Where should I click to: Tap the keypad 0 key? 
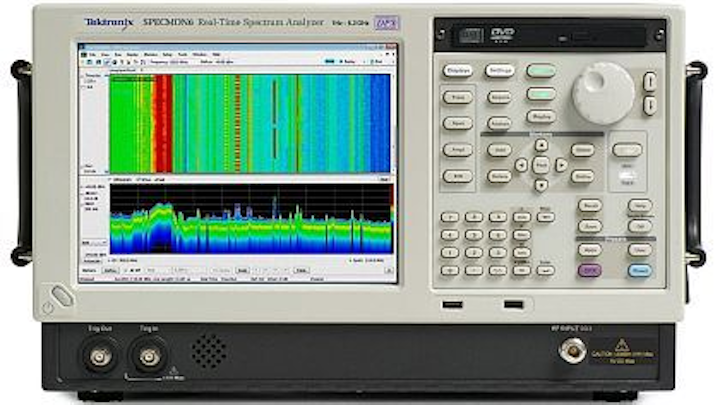tap(450, 270)
